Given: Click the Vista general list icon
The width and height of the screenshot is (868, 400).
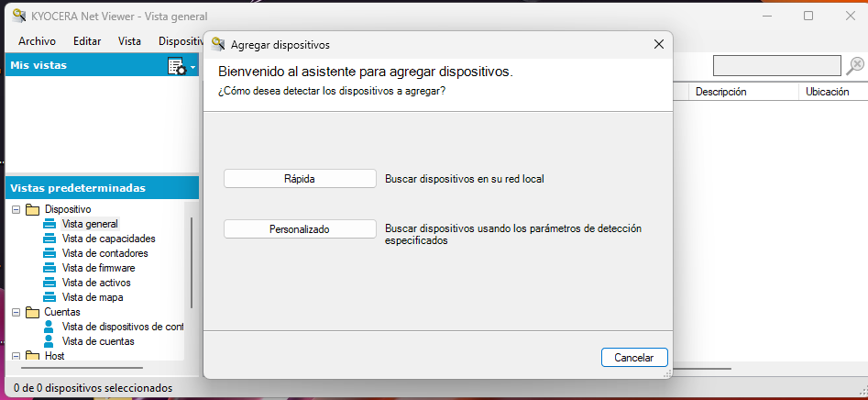Looking at the screenshot, I should [49, 224].
